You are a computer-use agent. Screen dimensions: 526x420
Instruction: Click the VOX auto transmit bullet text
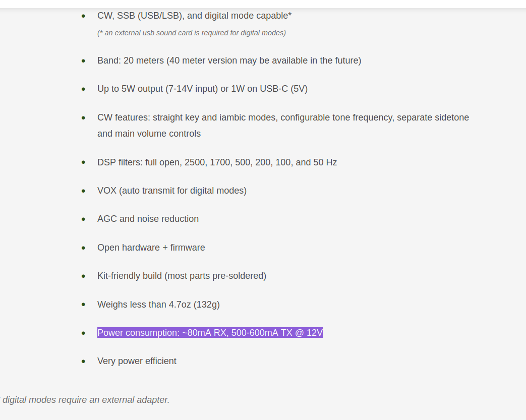(x=172, y=191)
